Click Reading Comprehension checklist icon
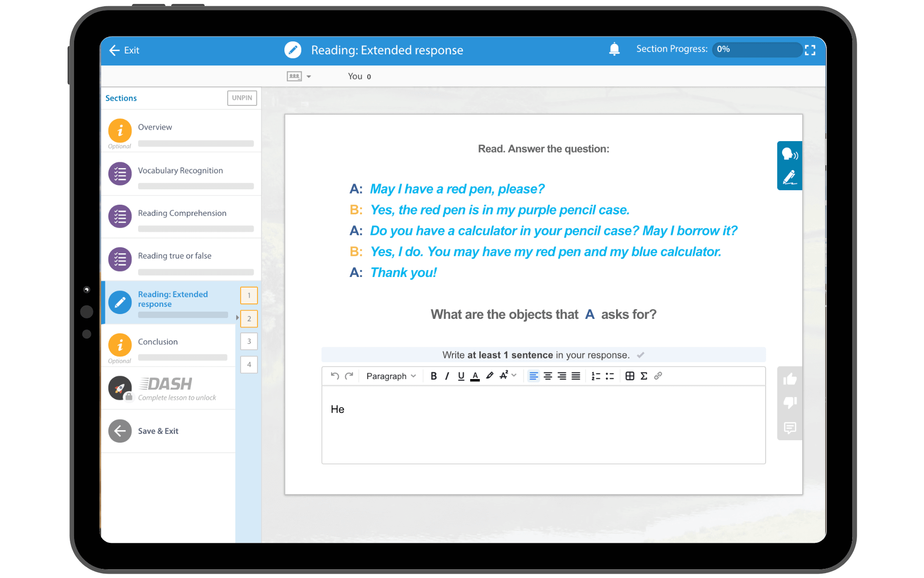Viewport: 924px width, 578px height. (x=120, y=217)
